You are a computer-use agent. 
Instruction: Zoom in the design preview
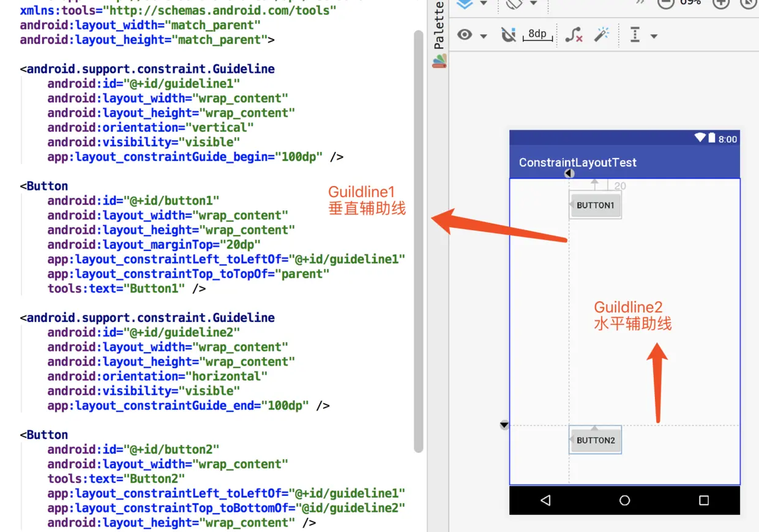point(722,3)
